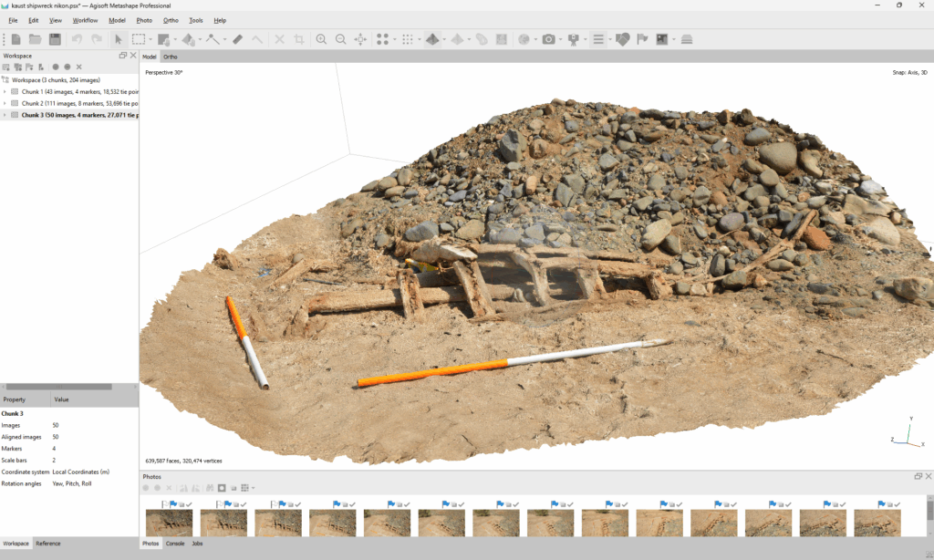Open the Console tab

coord(174,544)
